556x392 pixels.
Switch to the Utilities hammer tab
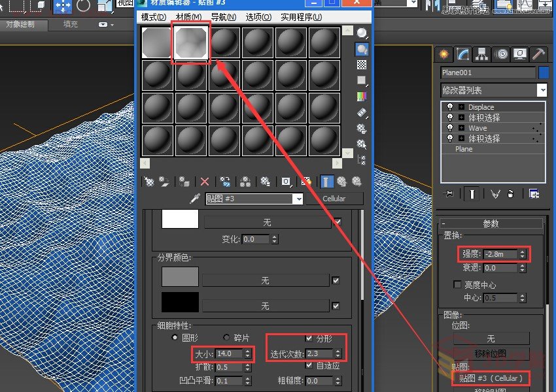(x=538, y=54)
